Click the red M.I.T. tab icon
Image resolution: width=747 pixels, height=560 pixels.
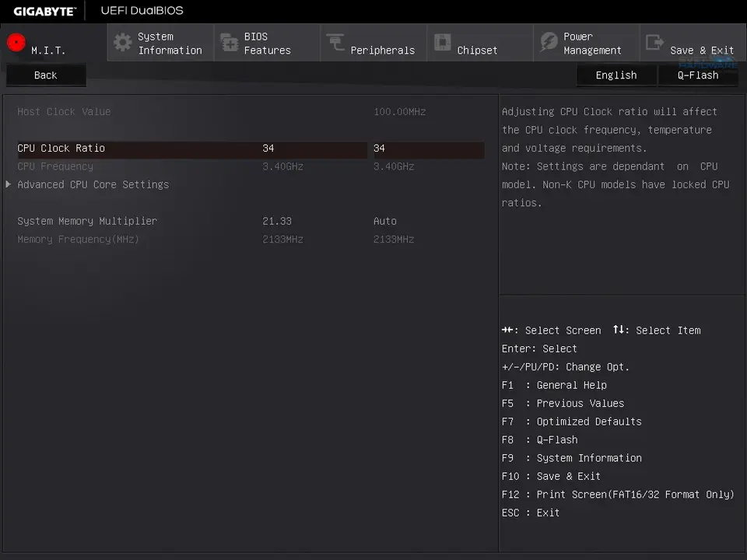[16, 43]
